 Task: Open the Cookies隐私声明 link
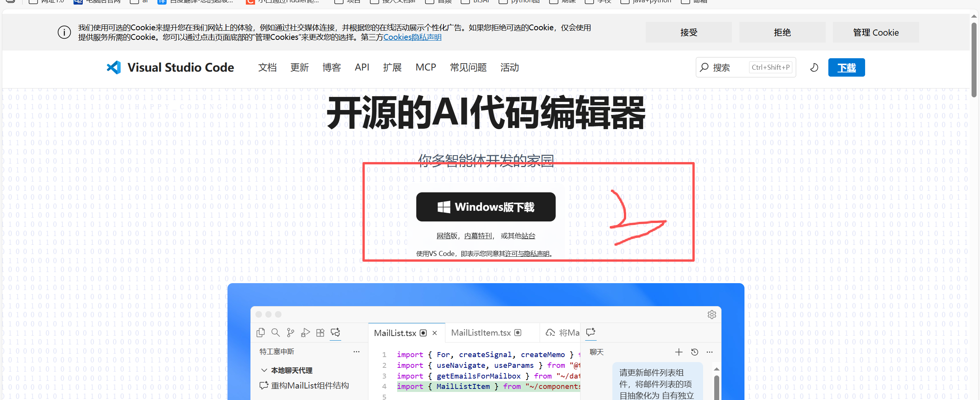pyautogui.click(x=412, y=37)
